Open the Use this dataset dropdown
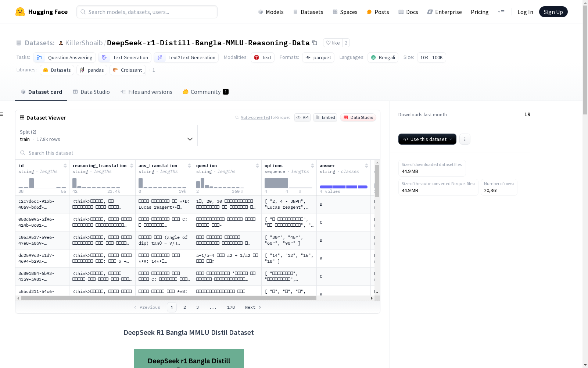588x368 pixels. tap(427, 139)
